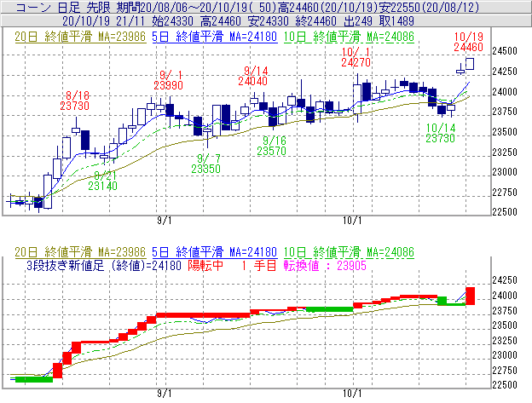532x403 pixels.
Task: Select the 9/1 23990 high label
Action: [168, 80]
